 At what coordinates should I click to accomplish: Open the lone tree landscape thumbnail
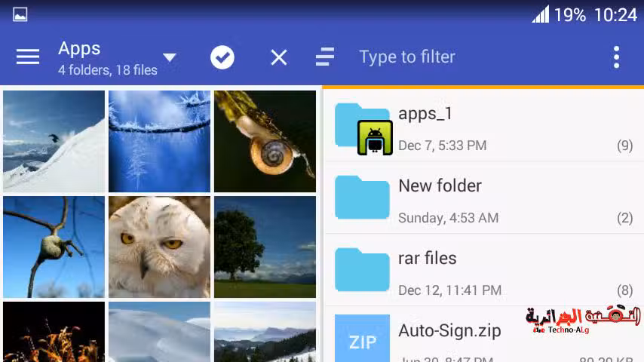265,247
